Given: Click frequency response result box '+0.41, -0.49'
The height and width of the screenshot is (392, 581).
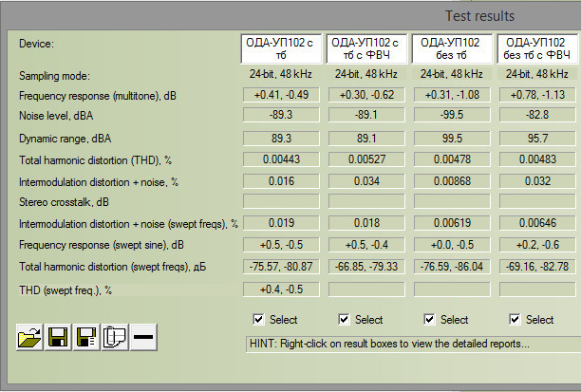Looking at the screenshot, I should (281, 95).
